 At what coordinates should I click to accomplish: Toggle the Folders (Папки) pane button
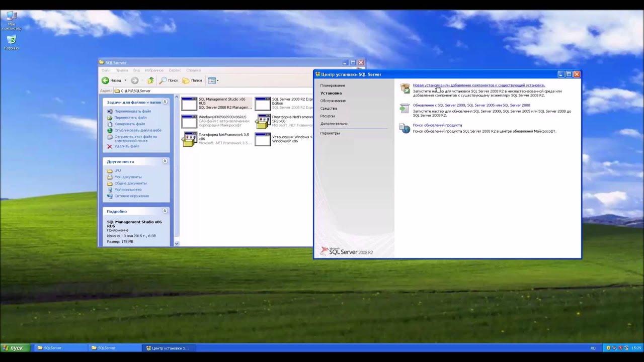(192, 80)
